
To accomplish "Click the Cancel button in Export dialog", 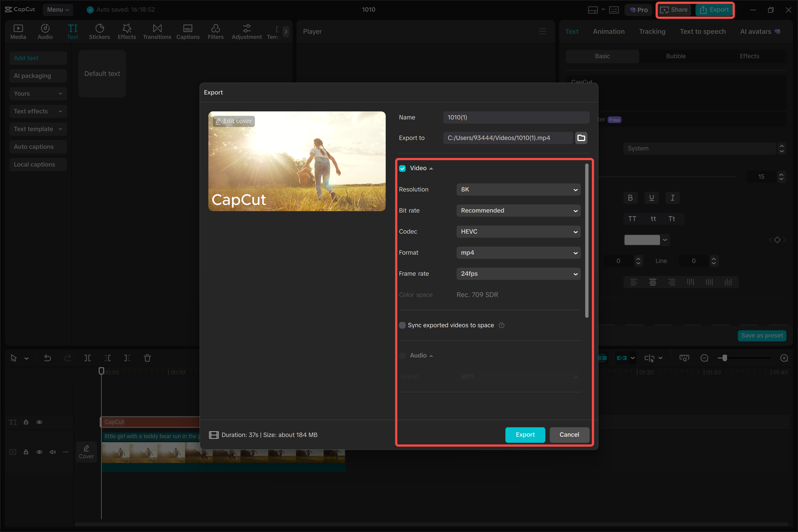I will coord(569,435).
